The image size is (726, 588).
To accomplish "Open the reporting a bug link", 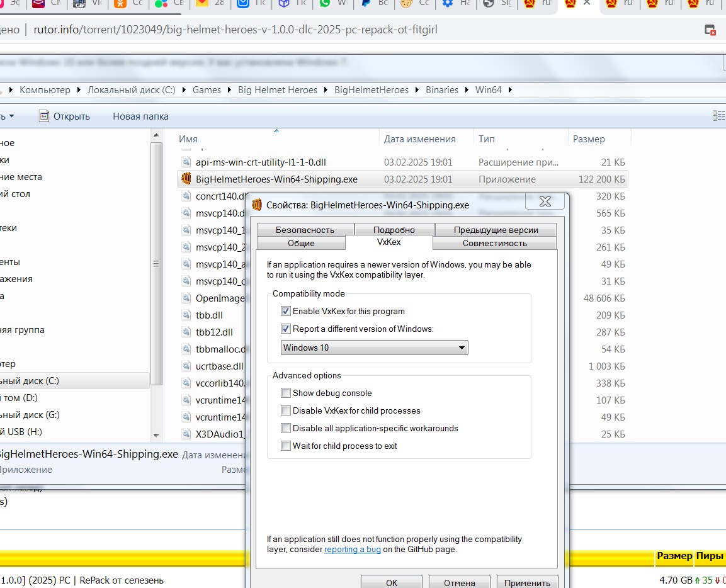I will coord(353,549).
